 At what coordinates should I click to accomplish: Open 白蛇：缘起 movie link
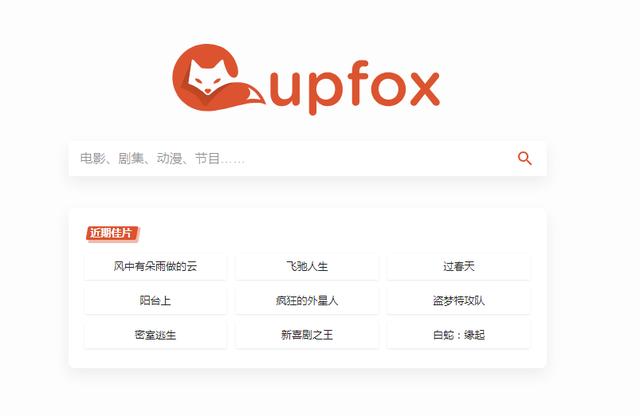click(459, 335)
